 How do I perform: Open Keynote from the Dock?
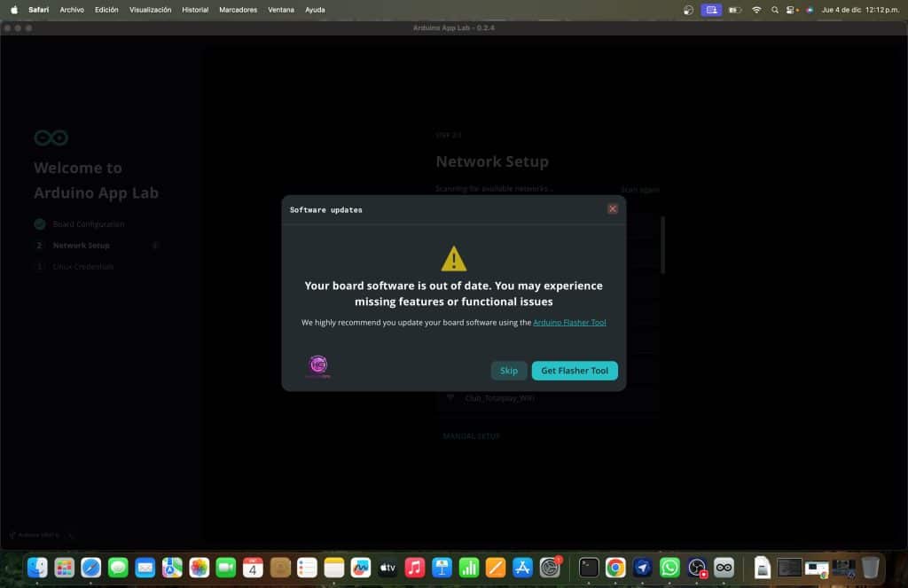pyautogui.click(x=442, y=568)
